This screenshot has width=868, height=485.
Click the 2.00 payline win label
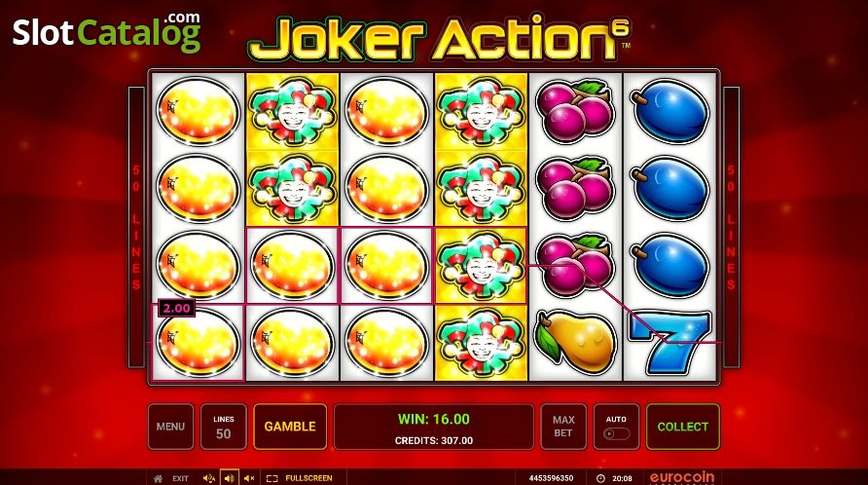click(176, 308)
